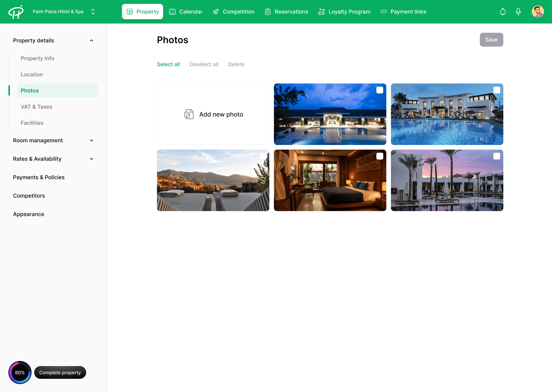Viewport: 552px width, 392px height.
Task: Select the night pool photo checkbox
Action: click(379, 90)
